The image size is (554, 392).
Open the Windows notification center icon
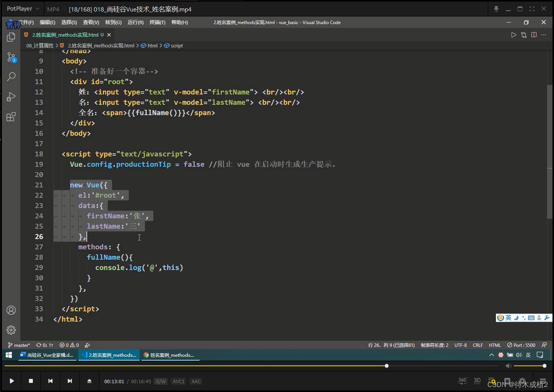click(x=540, y=355)
